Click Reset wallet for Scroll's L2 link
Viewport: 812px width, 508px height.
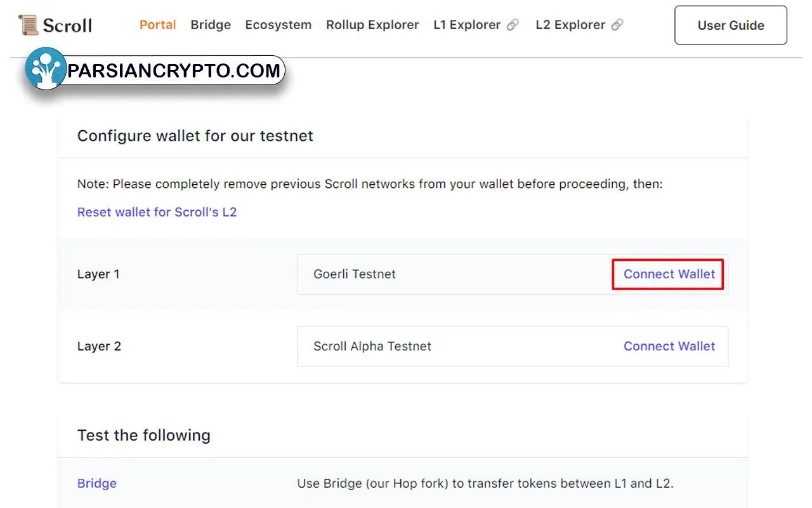click(157, 212)
